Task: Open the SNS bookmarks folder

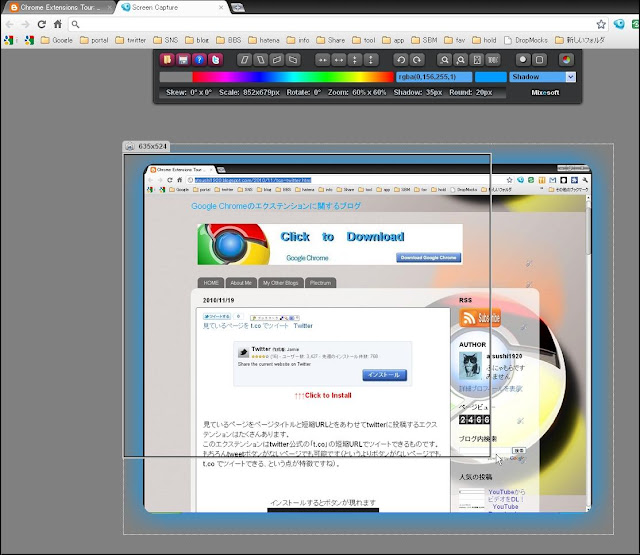Action: (166, 40)
